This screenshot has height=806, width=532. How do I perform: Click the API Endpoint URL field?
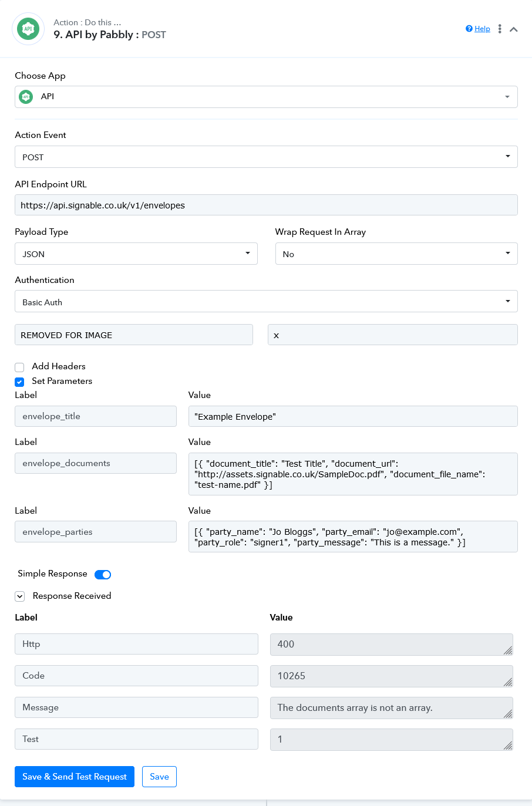point(266,205)
